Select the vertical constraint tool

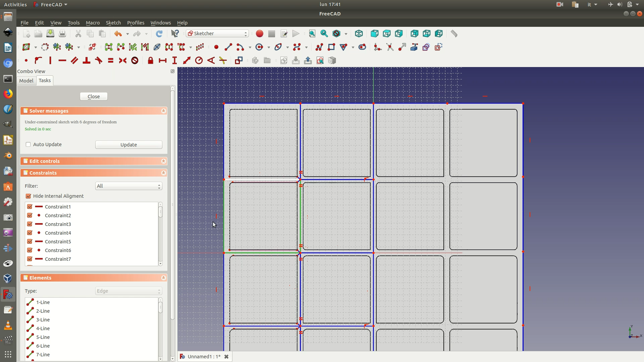(50, 60)
